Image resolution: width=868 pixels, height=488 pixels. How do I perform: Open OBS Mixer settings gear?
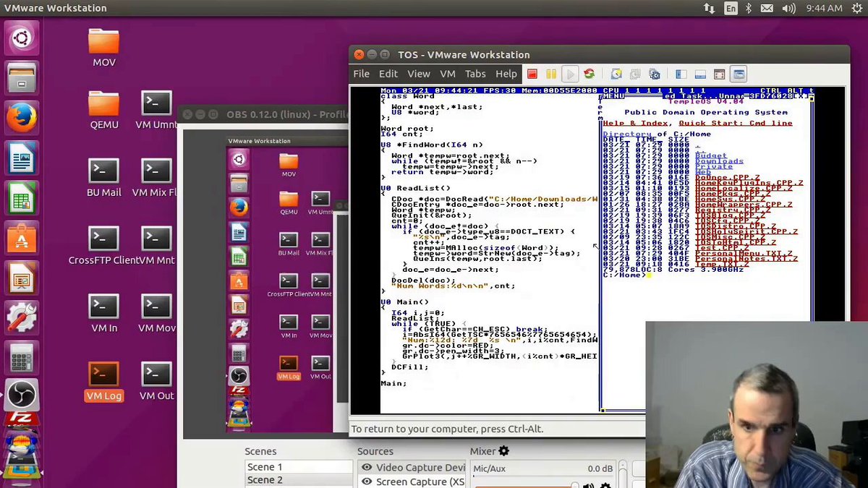click(x=503, y=451)
